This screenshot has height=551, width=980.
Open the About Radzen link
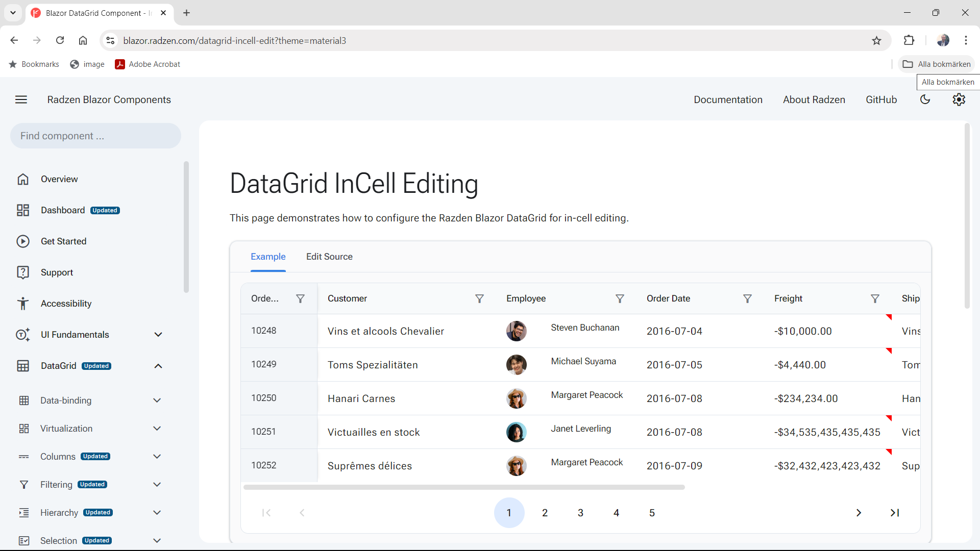[x=814, y=99]
